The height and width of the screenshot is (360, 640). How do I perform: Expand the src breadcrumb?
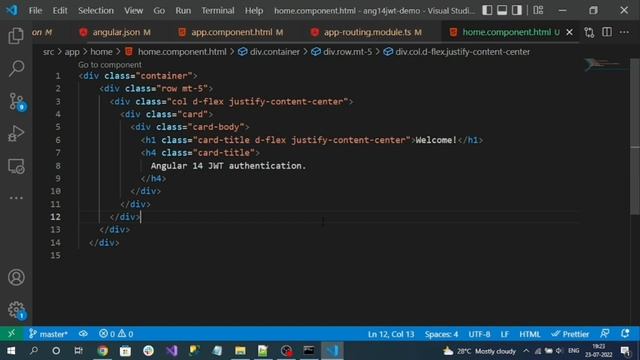click(48, 52)
